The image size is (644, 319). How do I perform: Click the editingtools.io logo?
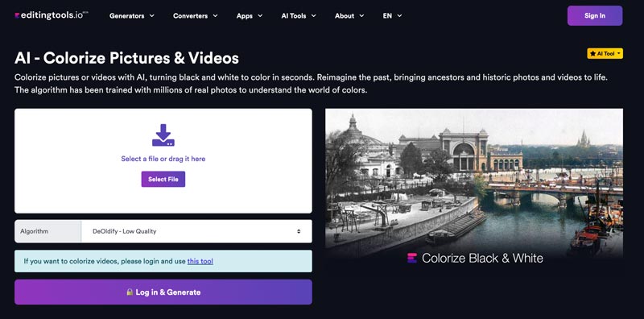click(x=52, y=15)
